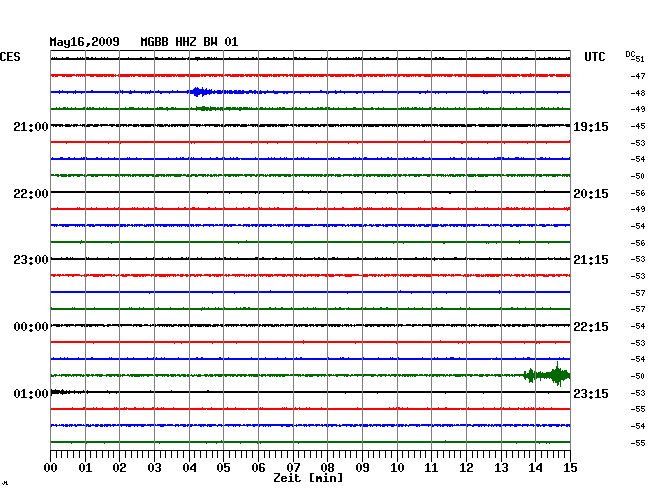Click the 21:15 UTC time label
The image size is (650, 494).
coord(591,260)
